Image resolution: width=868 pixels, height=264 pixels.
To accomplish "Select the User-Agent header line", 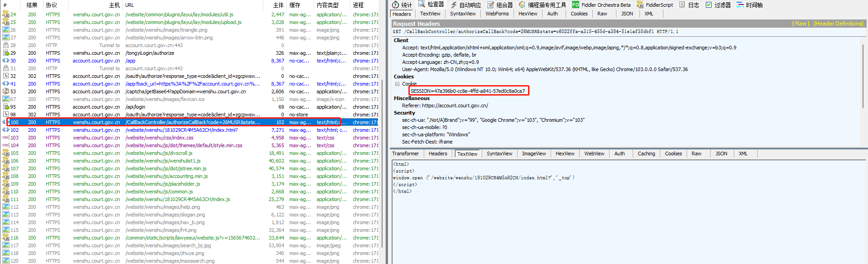I will click(545, 69).
